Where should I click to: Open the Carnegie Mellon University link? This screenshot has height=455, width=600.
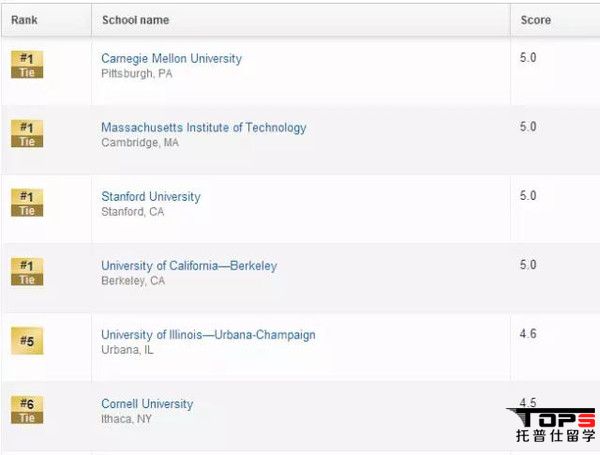click(x=171, y=59)
